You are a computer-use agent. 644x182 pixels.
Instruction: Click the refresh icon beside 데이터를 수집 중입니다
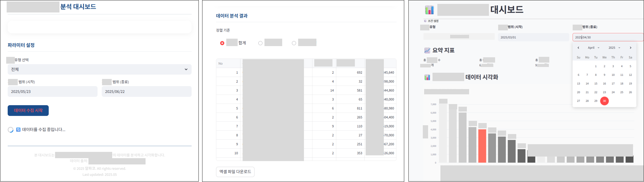click(18, 129)
